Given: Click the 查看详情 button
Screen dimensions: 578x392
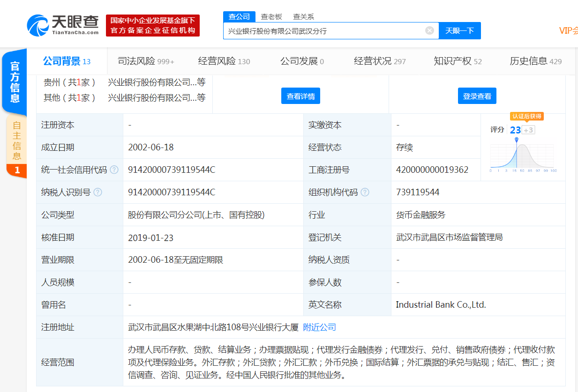Looking at the screenshot, I should tap(300, 96).
